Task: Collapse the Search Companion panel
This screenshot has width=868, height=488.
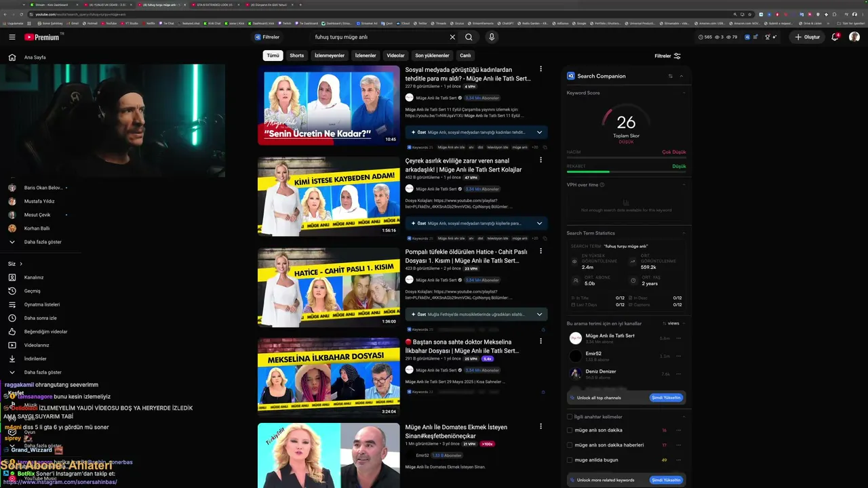Action: click(x=682, y=76)
